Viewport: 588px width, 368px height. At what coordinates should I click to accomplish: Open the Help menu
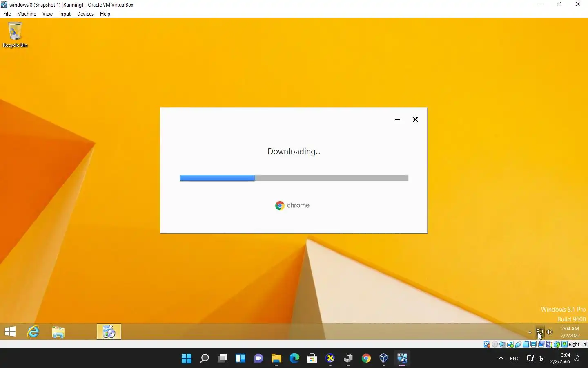tap(105, 14)
